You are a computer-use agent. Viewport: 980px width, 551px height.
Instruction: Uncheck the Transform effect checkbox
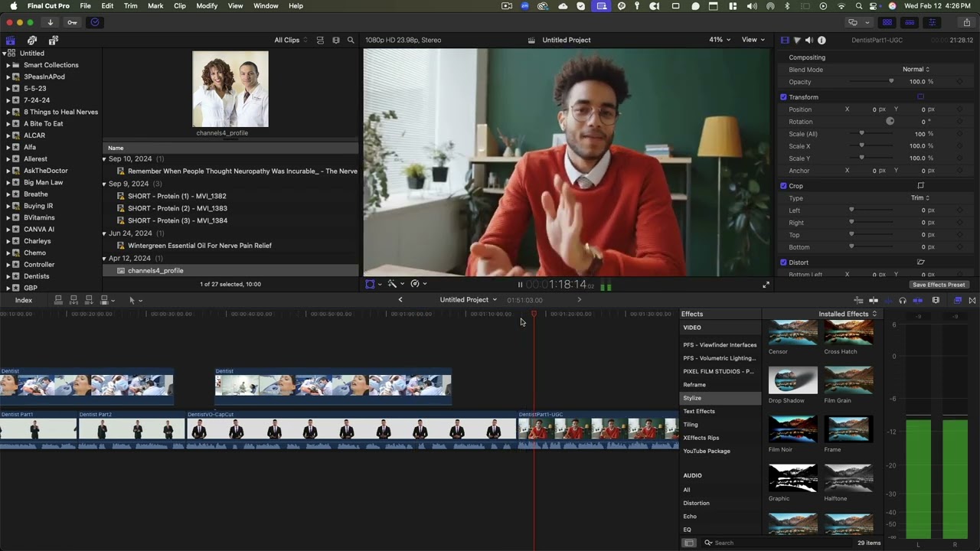point(783,97)
